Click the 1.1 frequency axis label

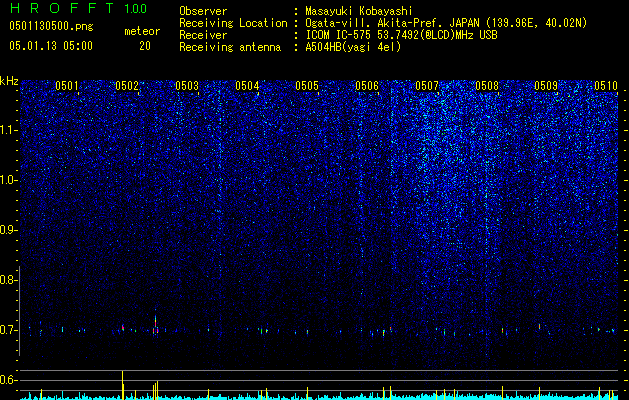pos(8,130)
